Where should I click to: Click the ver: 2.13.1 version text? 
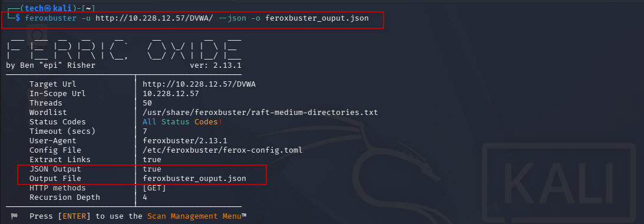215,65
